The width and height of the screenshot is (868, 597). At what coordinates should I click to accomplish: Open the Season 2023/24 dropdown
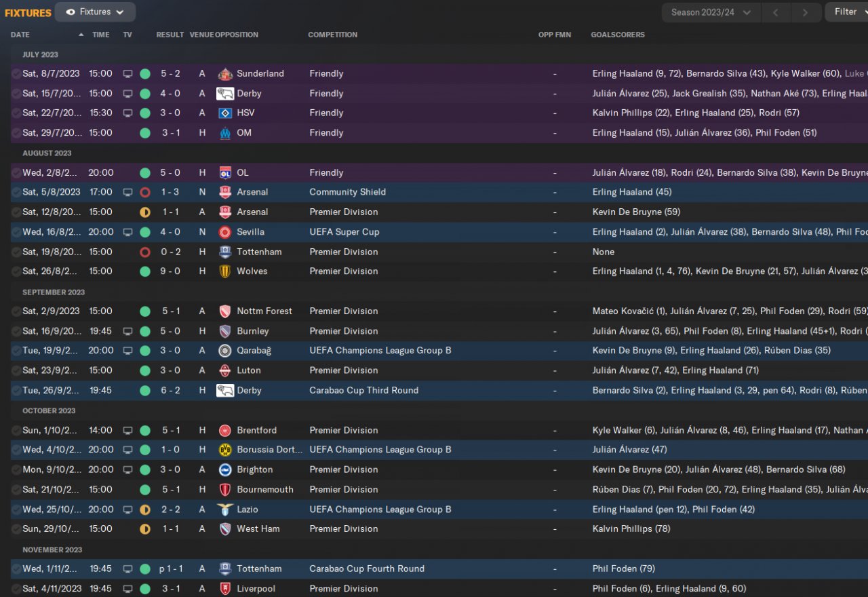pos(711,12)
